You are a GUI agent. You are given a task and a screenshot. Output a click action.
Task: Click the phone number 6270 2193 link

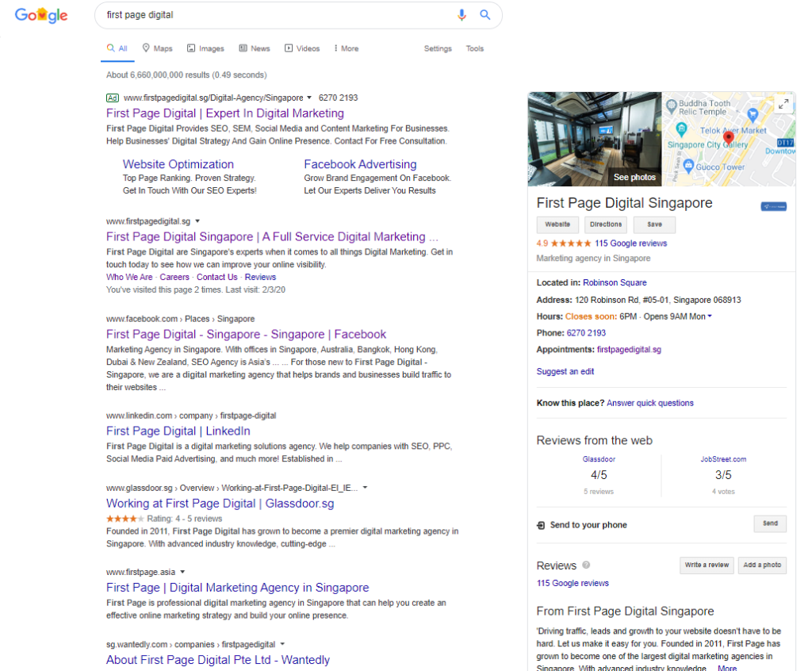click(586, 333)
